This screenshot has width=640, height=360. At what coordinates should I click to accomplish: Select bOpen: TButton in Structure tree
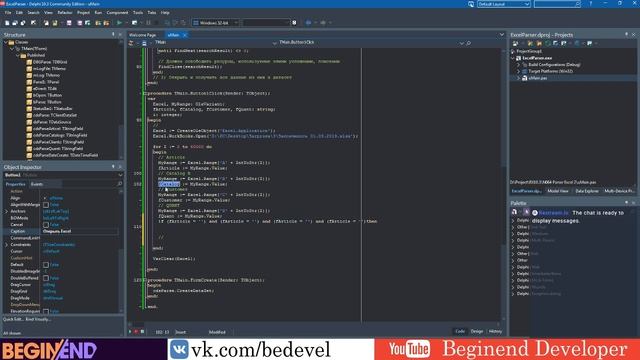[x=47, y=95]
